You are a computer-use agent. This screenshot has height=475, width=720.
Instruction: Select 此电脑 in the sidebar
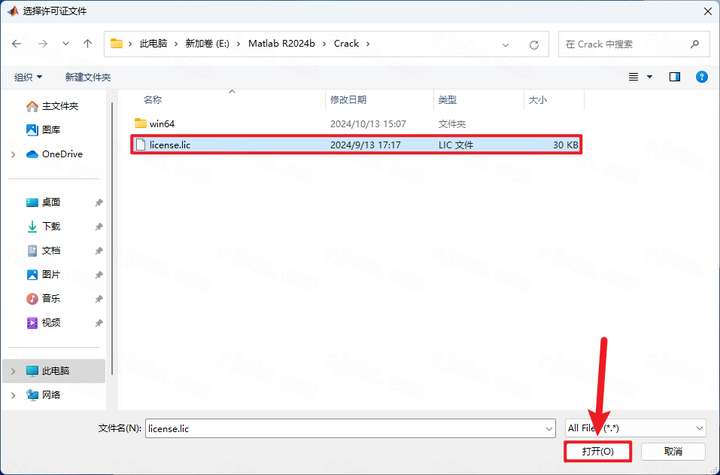54,371
